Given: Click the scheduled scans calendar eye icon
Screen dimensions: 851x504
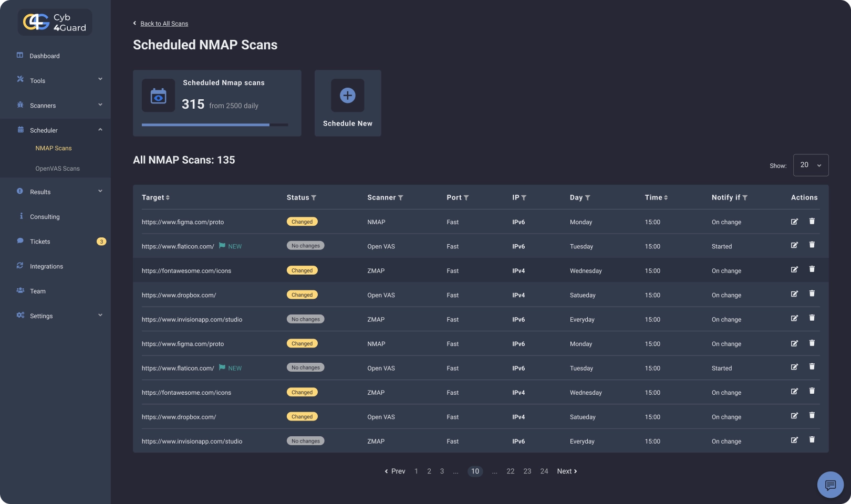Looking at the screenshot, I should coord(158,96).
